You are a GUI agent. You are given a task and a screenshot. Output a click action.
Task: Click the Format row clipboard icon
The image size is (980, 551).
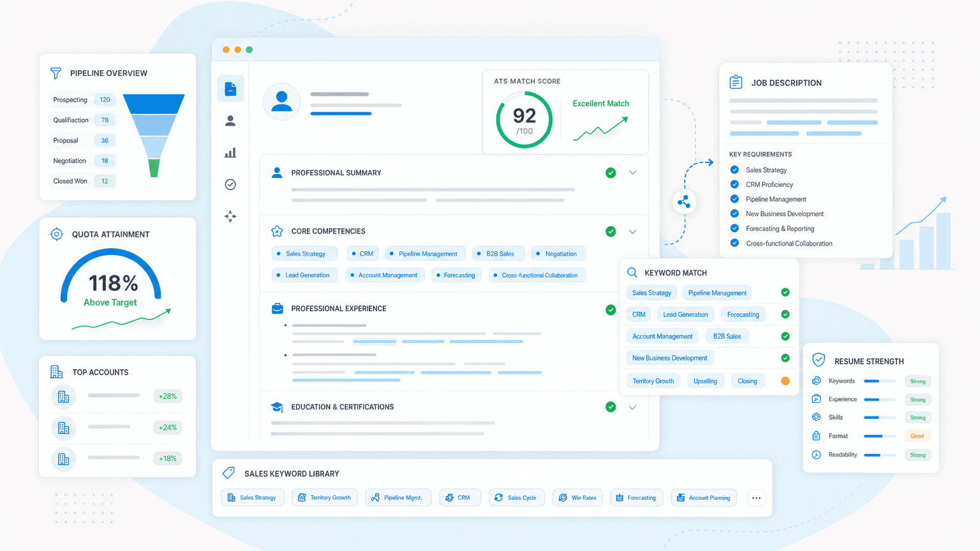[816, 436]
